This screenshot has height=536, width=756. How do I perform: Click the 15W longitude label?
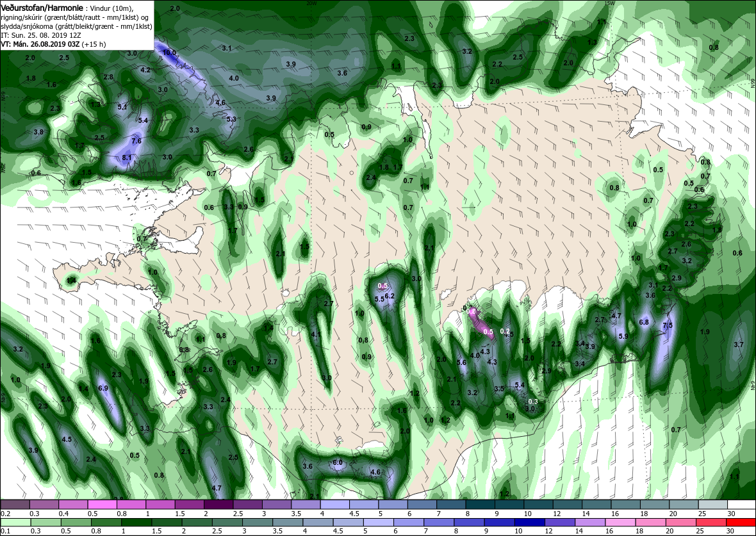click(x=609, y=3)
